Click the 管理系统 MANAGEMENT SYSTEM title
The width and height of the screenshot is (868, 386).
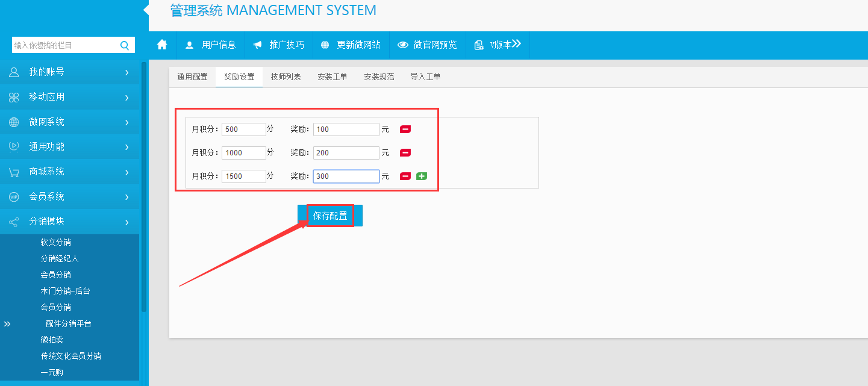click(273, 10)
